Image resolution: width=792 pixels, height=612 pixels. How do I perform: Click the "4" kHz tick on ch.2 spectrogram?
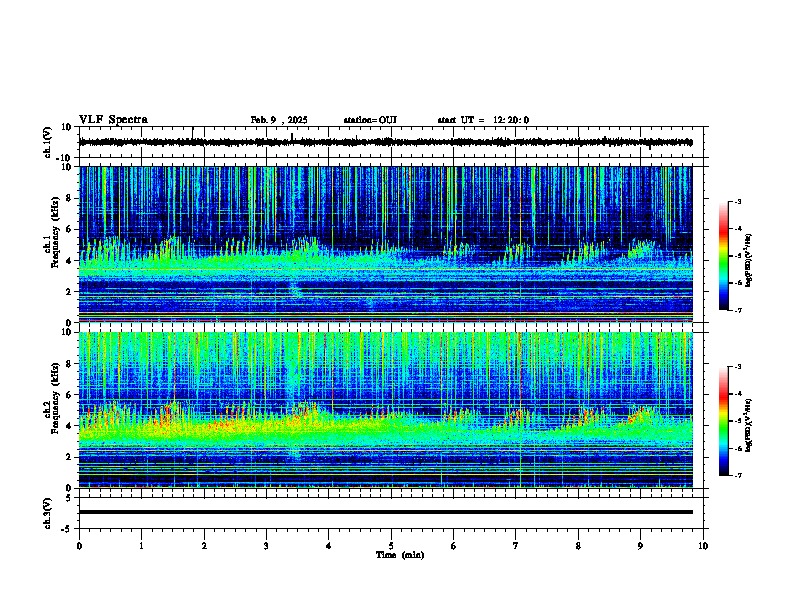pos(69,426)
